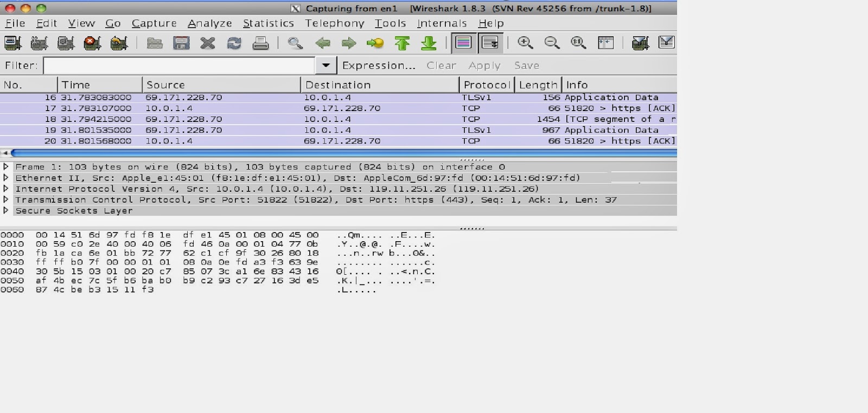Screen dimensions: 868x413
Task: Sort by the No. column header
Action: (29, 85)
